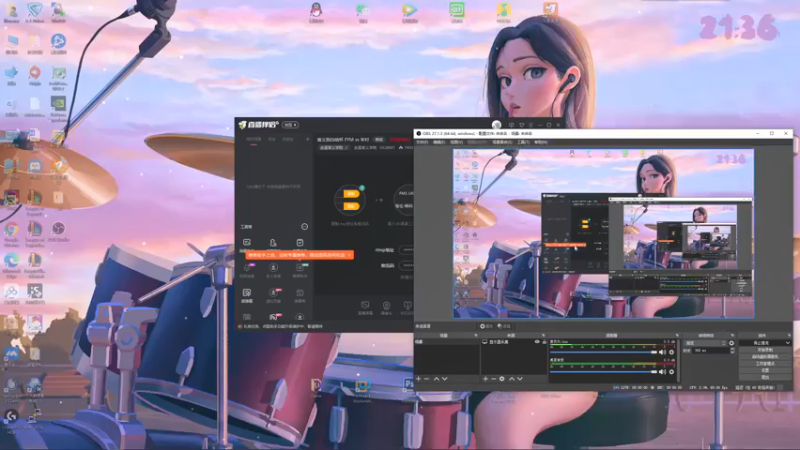Collapse toolbox with circle icon in streaming app
The height and width of the screenshot is (450, 800).
click(305, 227)
